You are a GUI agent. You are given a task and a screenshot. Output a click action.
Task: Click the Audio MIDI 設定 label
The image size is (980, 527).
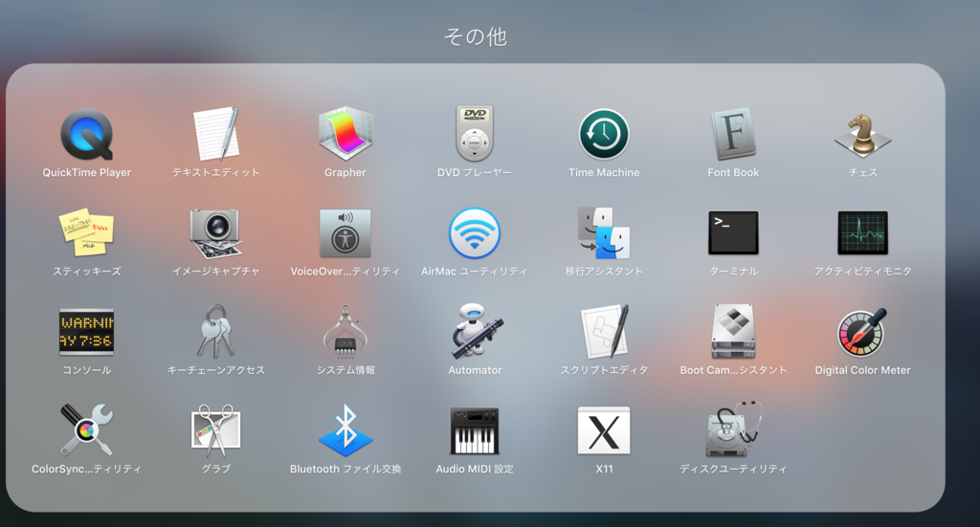pyautogui.click(x=475, y=469)
